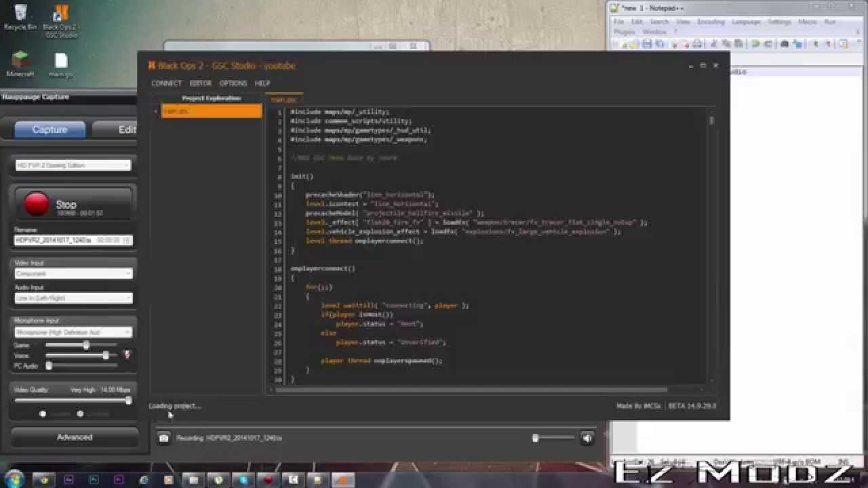The width and height of the screenshot is (868, 488).
Task: Open the Language menu in Notepad++
Action: pyautogui.click(x=746, y=22)
